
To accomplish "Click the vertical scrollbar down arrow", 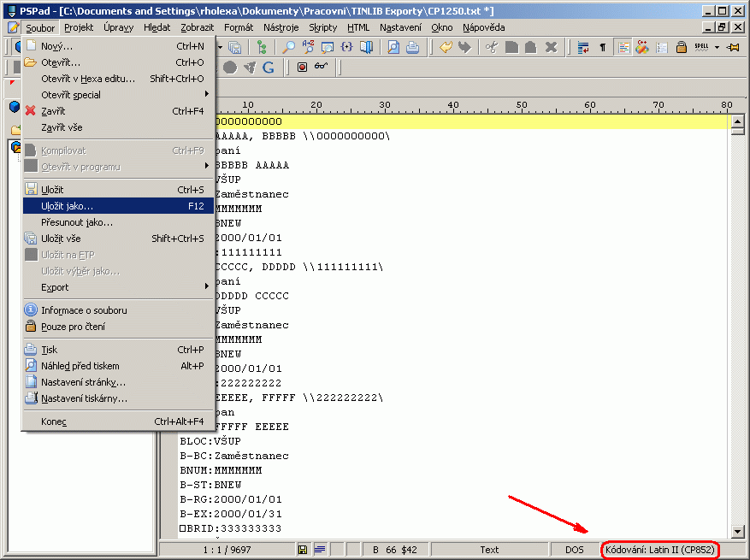I will 738,532.
